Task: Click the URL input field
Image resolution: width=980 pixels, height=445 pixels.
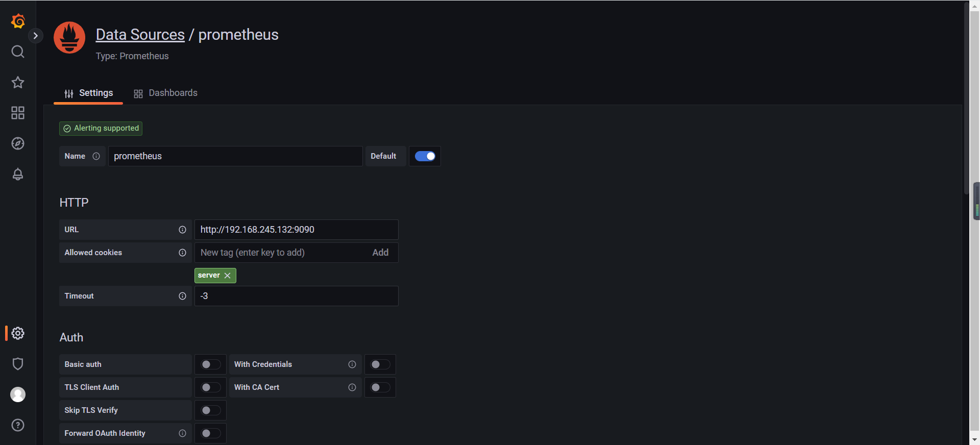Action: click(x=296, y=230)
